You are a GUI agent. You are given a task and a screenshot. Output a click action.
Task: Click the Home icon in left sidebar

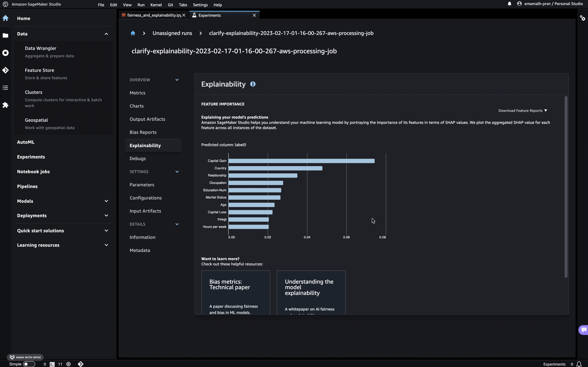coord(5,18)
